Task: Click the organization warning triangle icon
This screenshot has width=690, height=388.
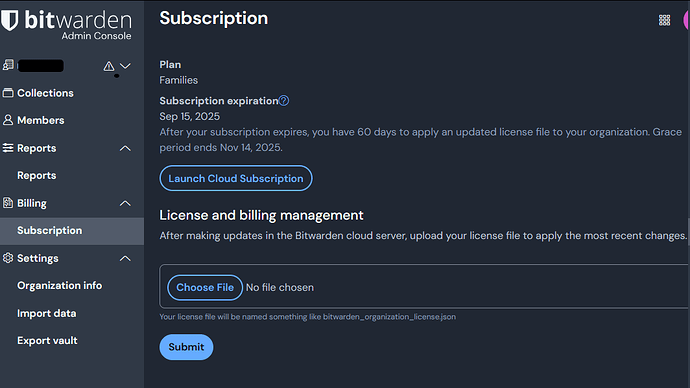Action: pyautogui.click(x=109, y=66)
